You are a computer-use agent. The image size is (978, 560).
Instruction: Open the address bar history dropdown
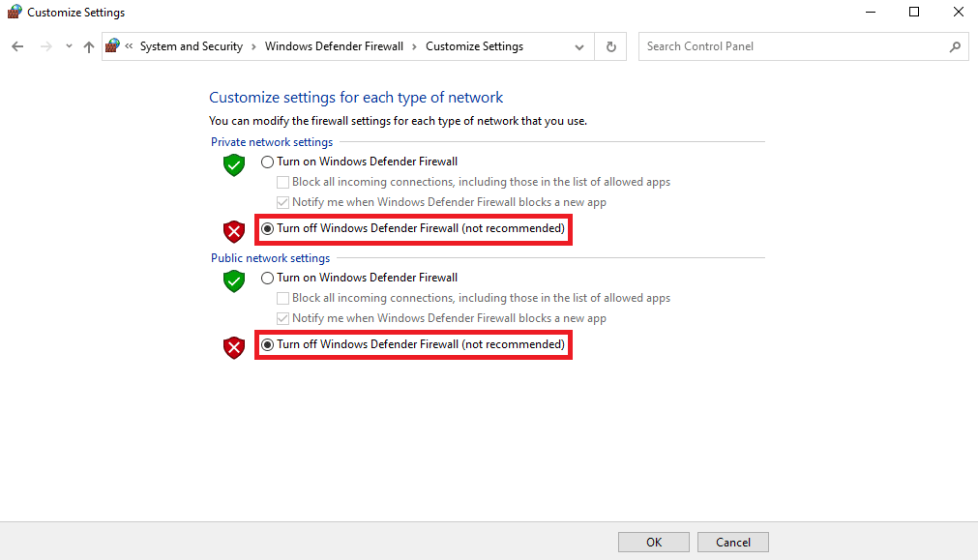pos(579,46)
